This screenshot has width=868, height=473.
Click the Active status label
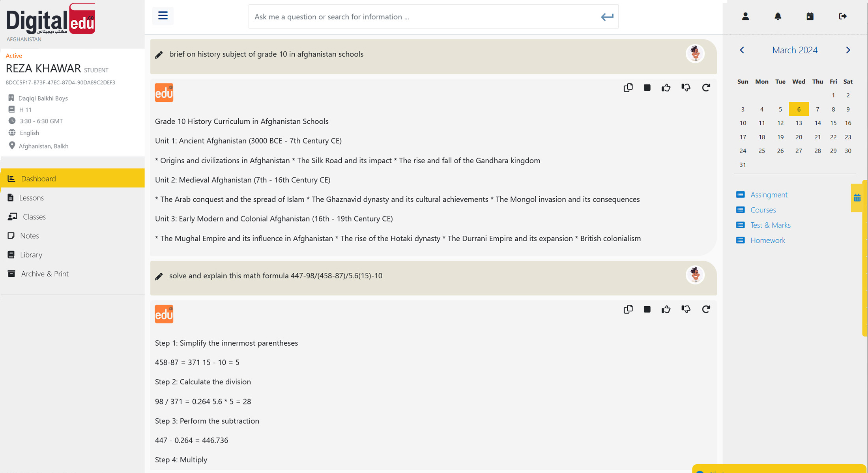tap(14, 56)
